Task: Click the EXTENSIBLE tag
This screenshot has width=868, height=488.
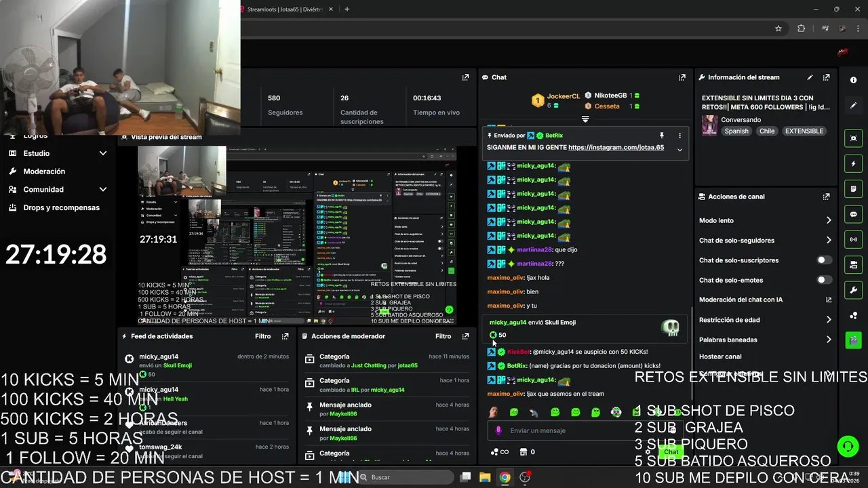Action: click(x=804, y=131)
